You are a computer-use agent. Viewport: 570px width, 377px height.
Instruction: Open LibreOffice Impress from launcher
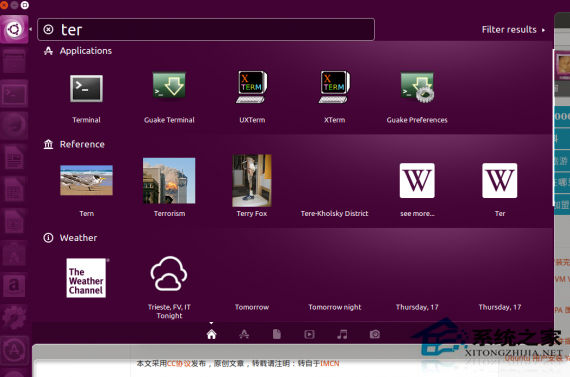[x=14, y=222]
